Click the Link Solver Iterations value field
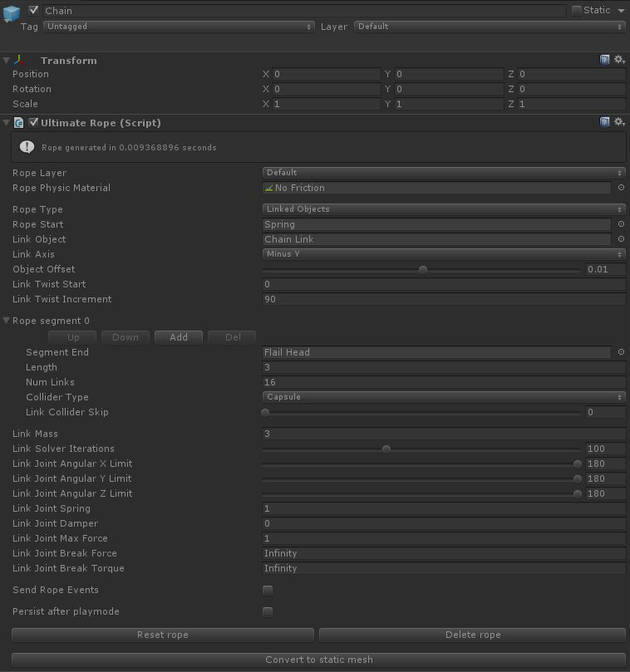The image size is (630, 672). [606, 449]
